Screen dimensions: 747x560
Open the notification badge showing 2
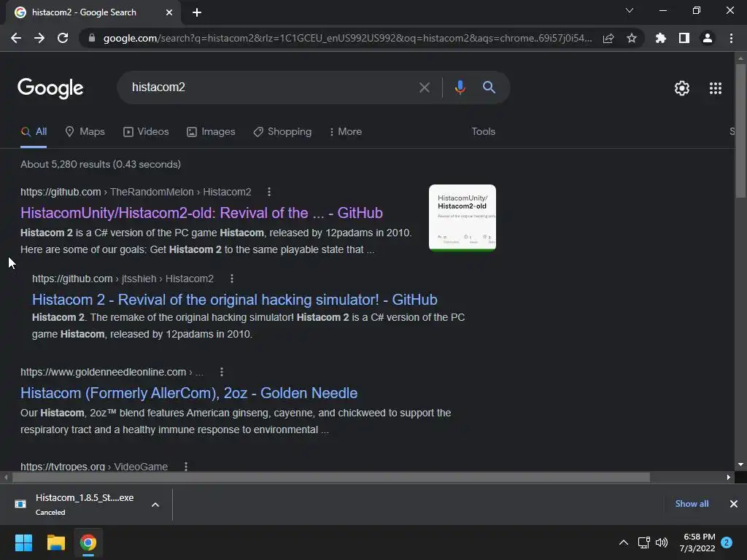[x=727, y=542]
